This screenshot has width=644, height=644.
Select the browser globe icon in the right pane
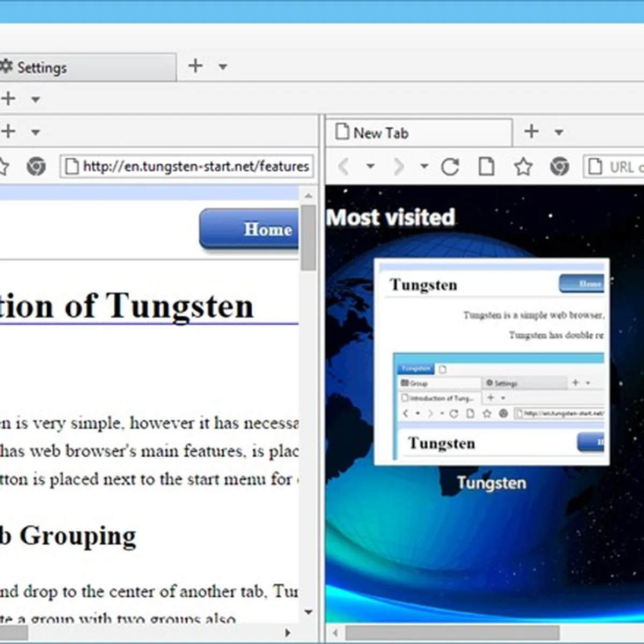coord(559,167)
